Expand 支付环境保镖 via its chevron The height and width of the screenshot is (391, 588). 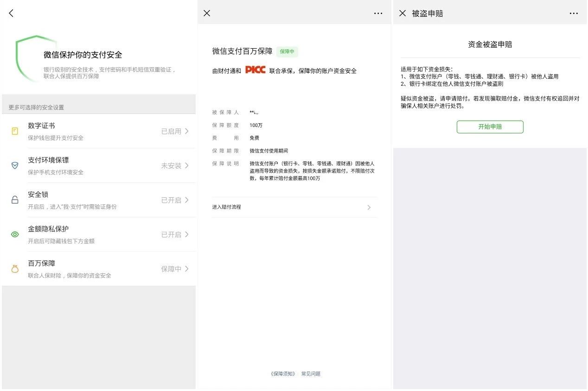pos(187,165)
